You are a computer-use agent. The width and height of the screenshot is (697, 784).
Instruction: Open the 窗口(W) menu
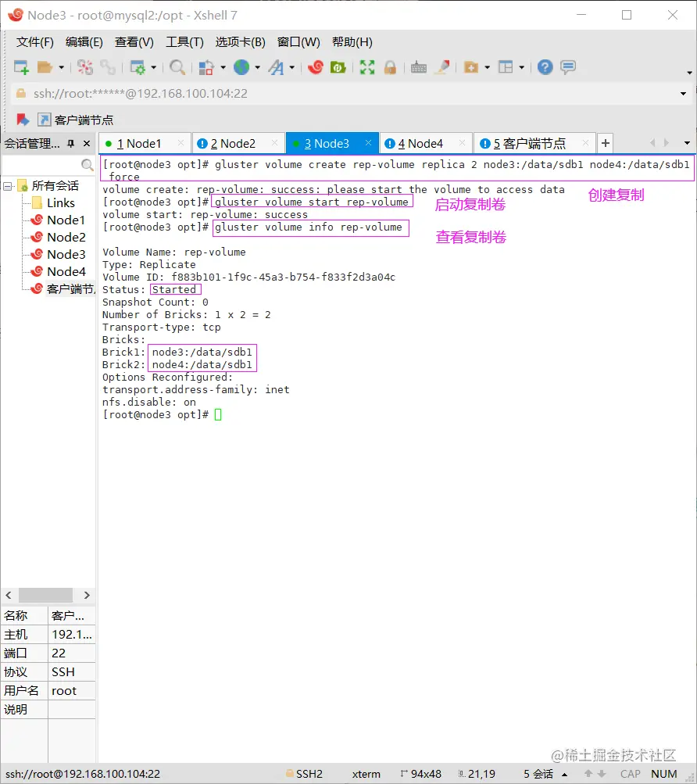click(x=298, y=42)
